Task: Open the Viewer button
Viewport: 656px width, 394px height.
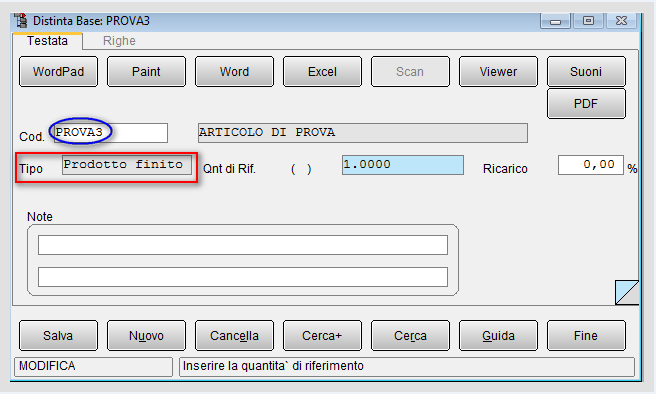Action: (498, 72)
